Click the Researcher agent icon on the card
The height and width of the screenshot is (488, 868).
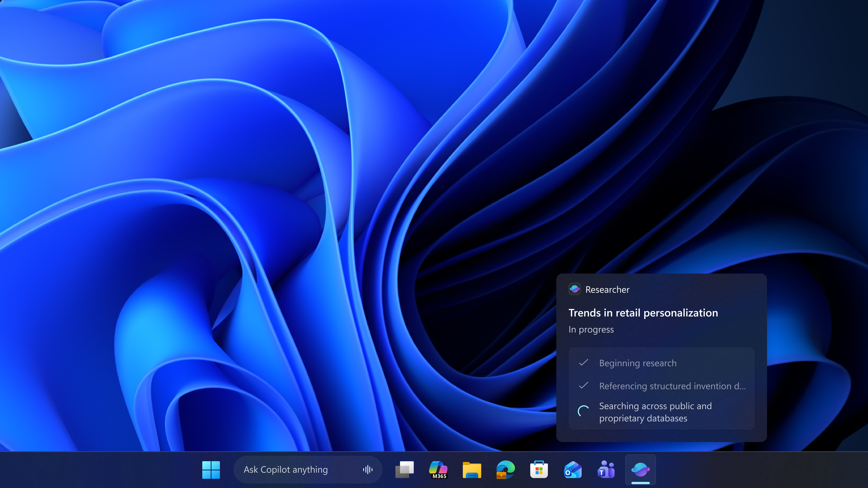point(575,289)
